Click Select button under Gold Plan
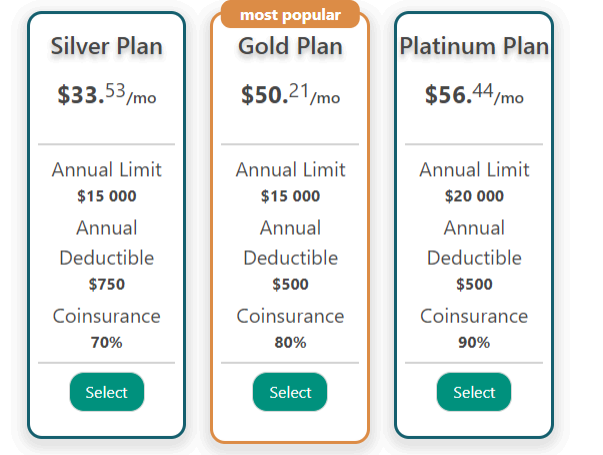Viewport: 603px width, 455px height. pyautogui.click(x=290, y=392)
